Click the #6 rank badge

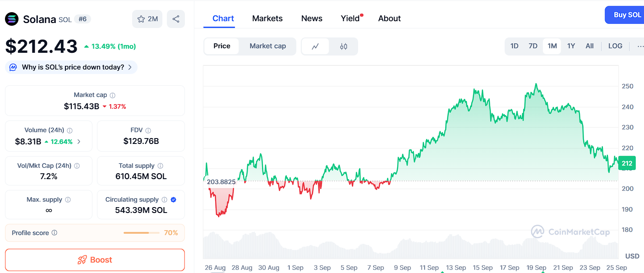coord(83,19)
